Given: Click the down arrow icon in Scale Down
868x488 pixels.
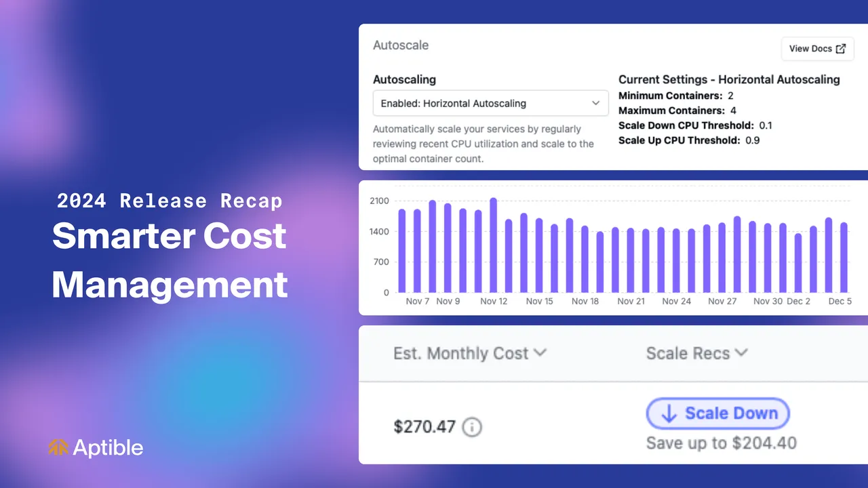Looking at the screenshot, I should coord(669,414).
